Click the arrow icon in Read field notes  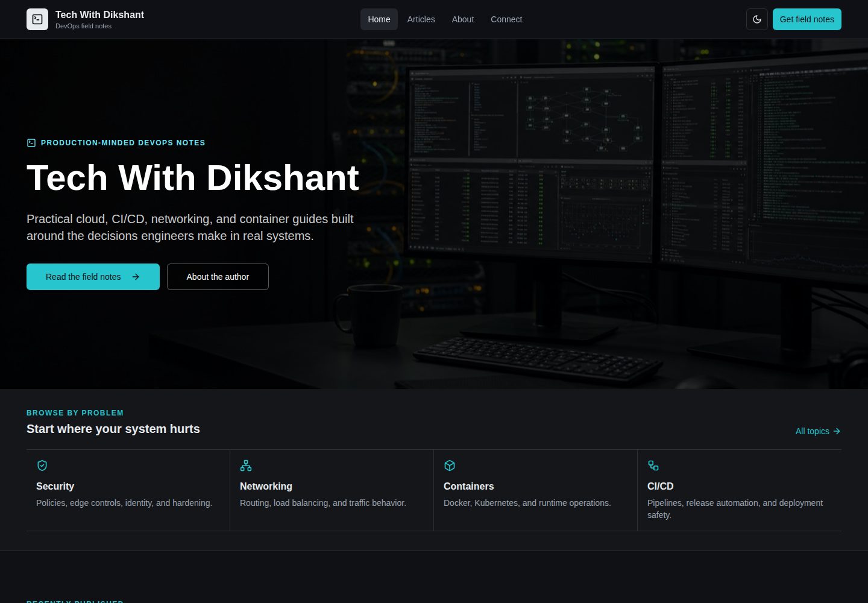[x=136, y=277]
